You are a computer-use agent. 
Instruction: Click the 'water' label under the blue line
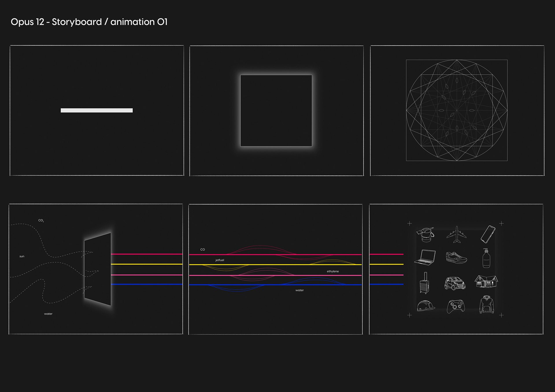[299, 290]
